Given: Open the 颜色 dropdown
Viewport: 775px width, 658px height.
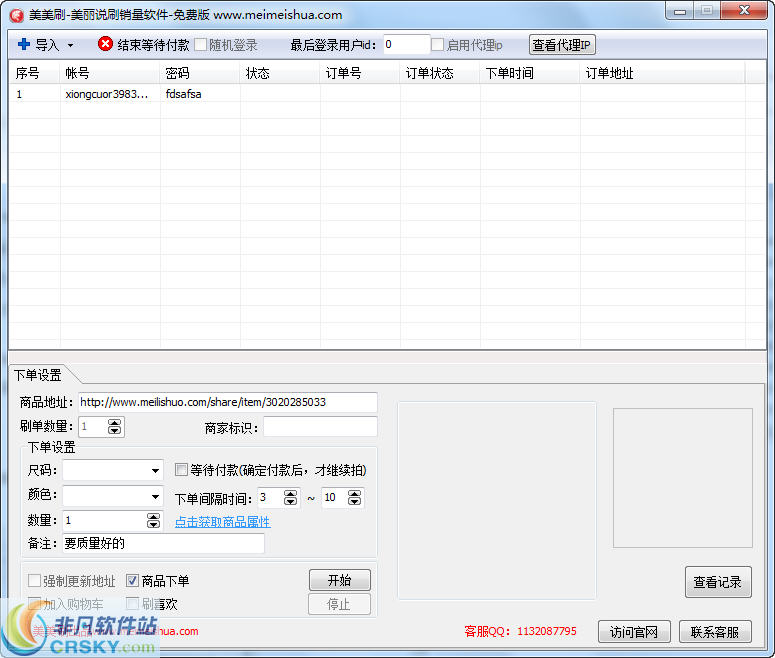Looking at the screenshot, I should click(x=155, y=496).
